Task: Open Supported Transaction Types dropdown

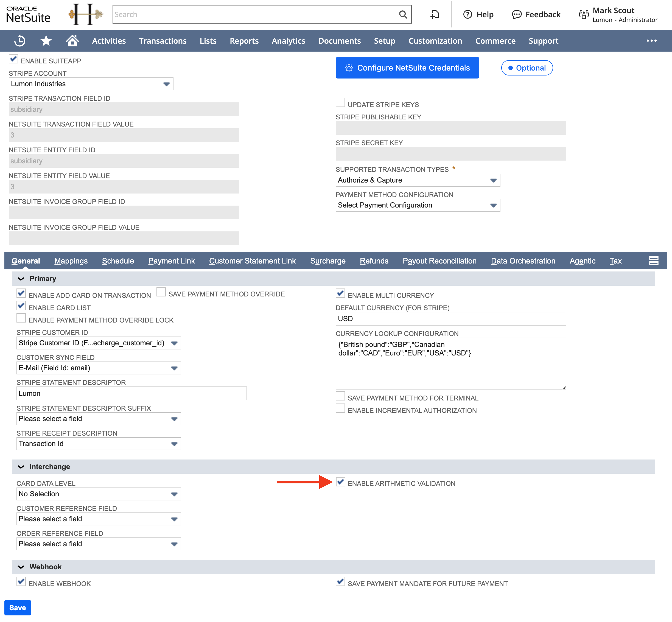Action: point(418,180)
